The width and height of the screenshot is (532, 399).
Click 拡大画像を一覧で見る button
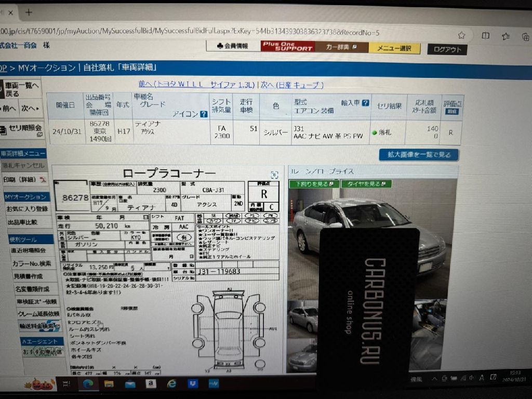[419, 154]
